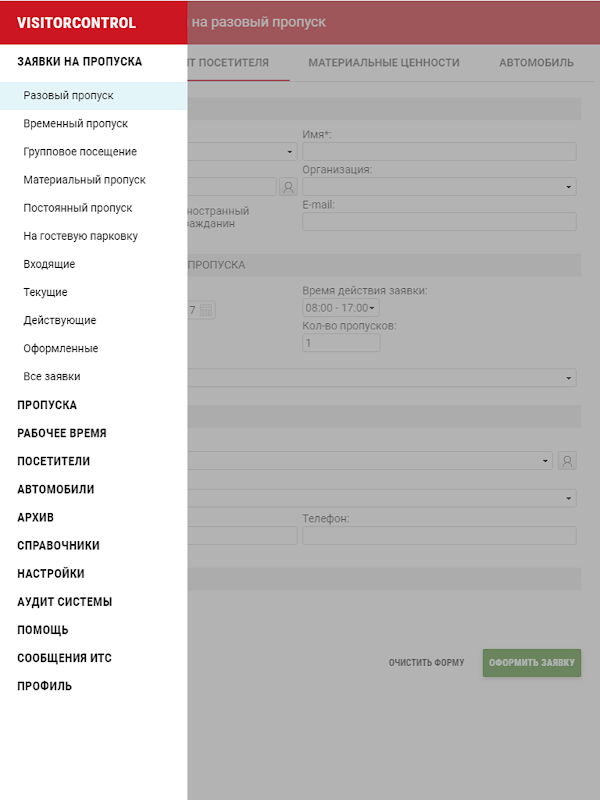Click Очистить форму button
600x800 pixels.
click(426, 663)
